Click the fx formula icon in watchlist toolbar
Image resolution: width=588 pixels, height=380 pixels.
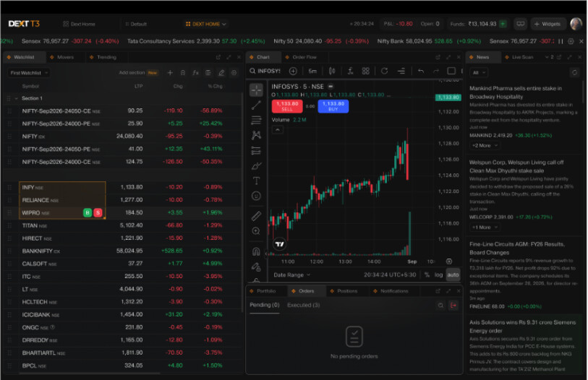[196, 73]
